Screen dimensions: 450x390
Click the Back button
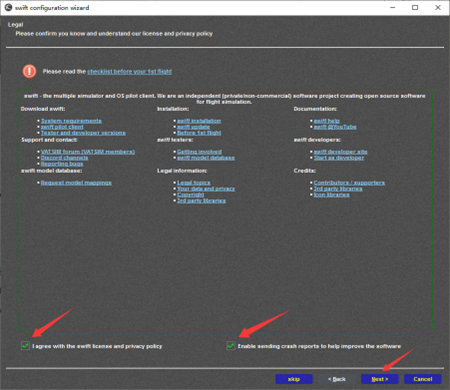point(337,379)
